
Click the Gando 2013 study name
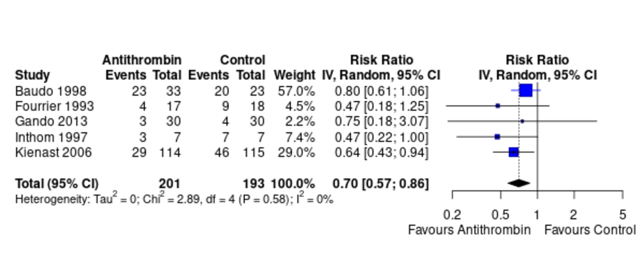(51, 122)
